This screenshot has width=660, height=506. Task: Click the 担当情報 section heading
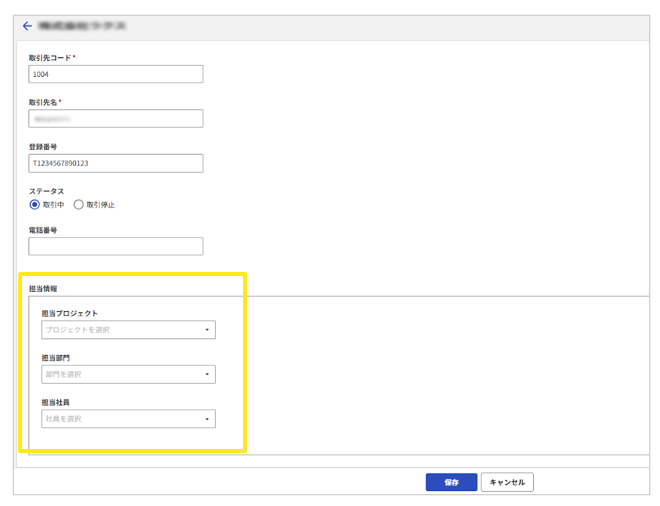click(x=43, y=289)
